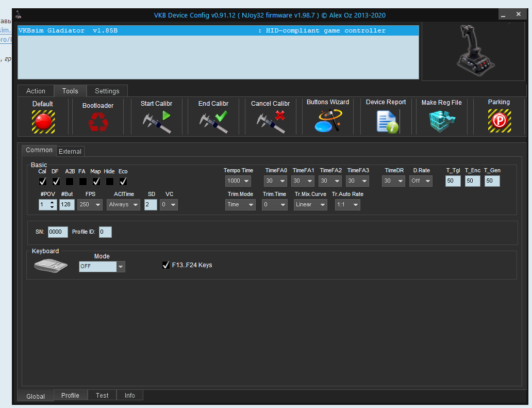Screen dimensions: 532x408
Task: Change the FPS dropdown value
Action: pyautogui.click(x=90, y=205)
